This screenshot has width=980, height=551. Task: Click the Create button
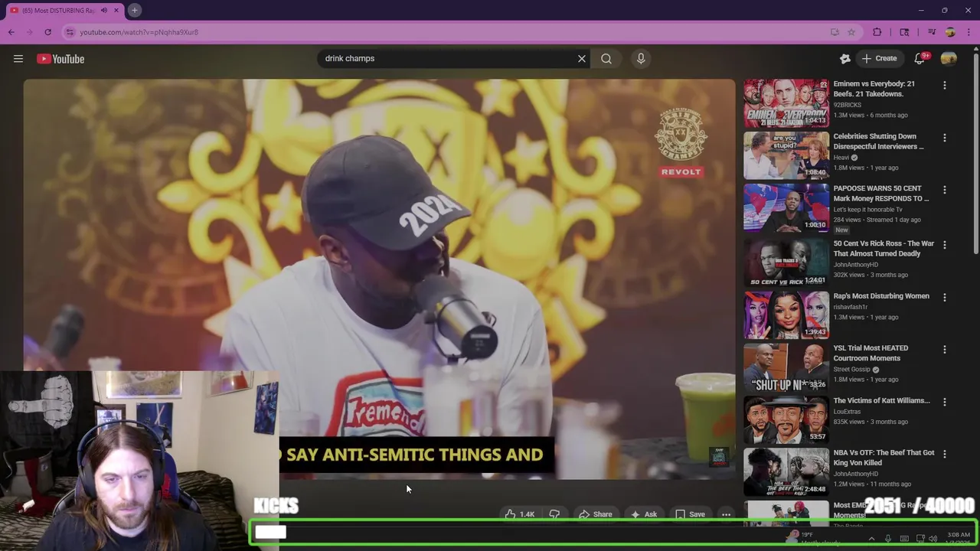pyautogui.click(x=879, y=58)
